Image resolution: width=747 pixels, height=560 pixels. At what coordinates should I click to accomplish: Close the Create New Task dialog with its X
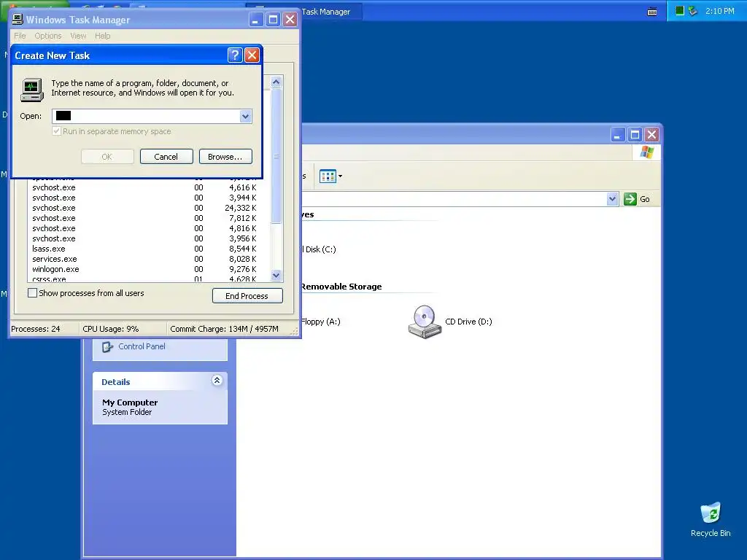[252, 55]
